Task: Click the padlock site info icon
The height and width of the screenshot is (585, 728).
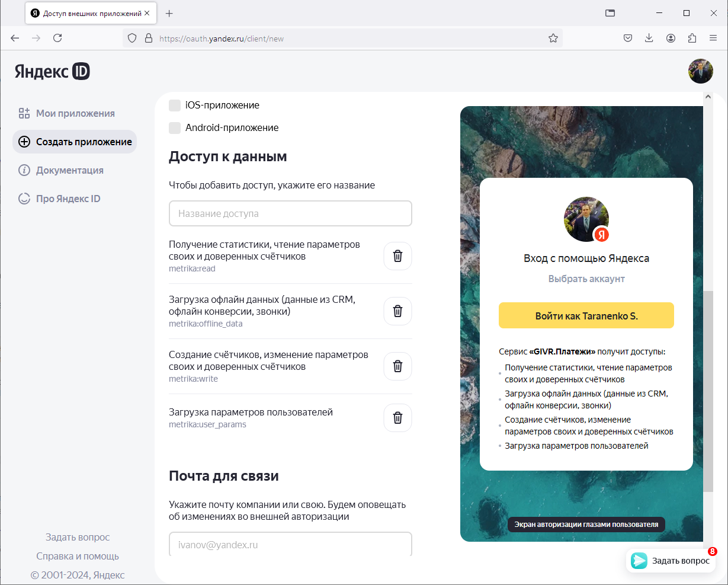Action: coord(149,38)
